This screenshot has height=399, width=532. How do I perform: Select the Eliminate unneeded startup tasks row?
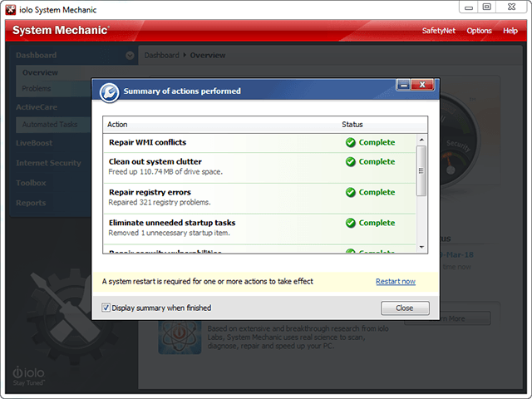point(259,229)
